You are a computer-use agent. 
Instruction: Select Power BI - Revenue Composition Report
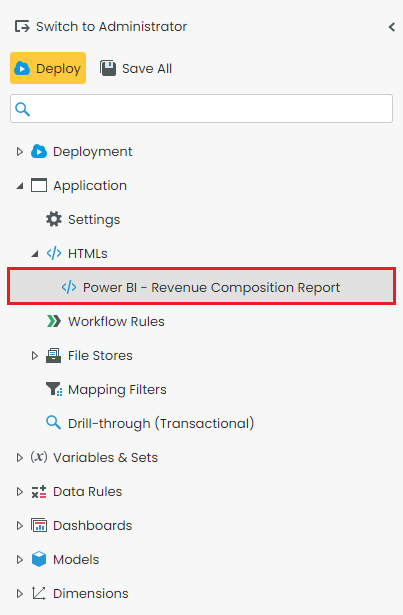[201, 287]
